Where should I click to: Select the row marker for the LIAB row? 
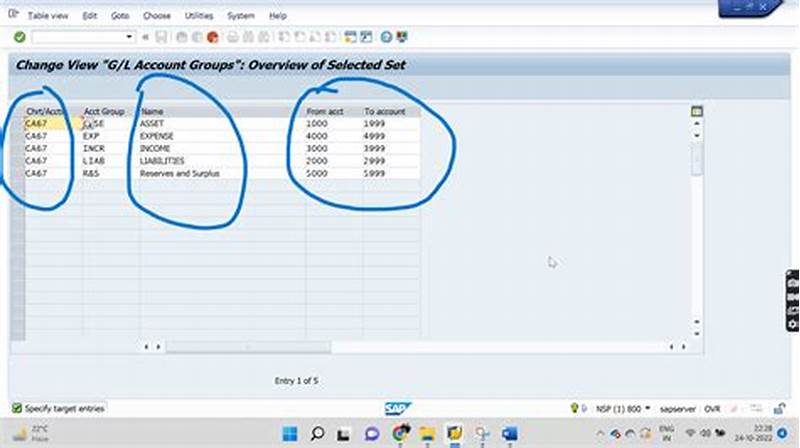[18, 161]
